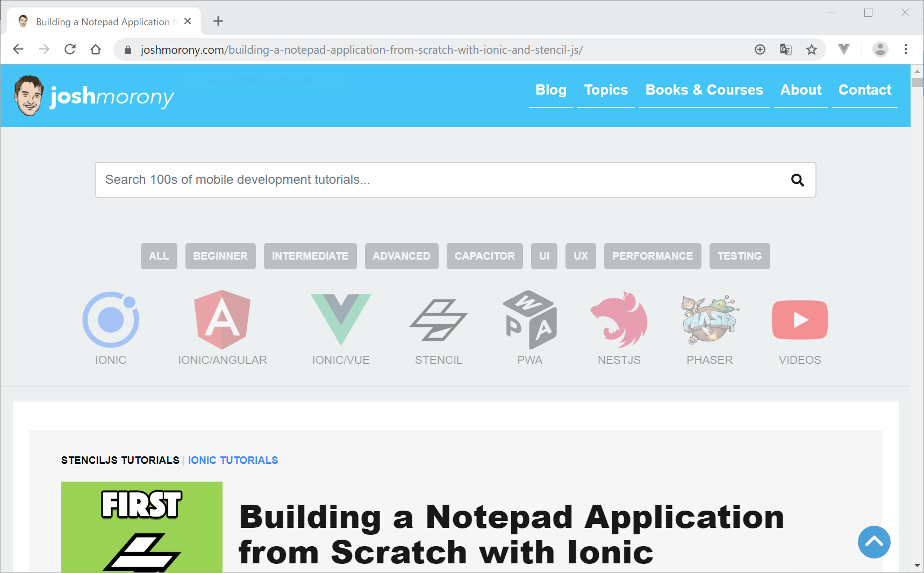Screen dimensions: 924x573
Task: Open the Videos play icon
Action: 799,320
